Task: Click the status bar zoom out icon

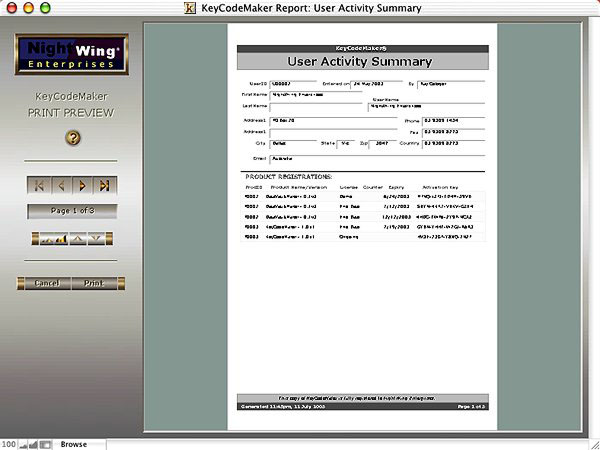Action: point(23,445)
